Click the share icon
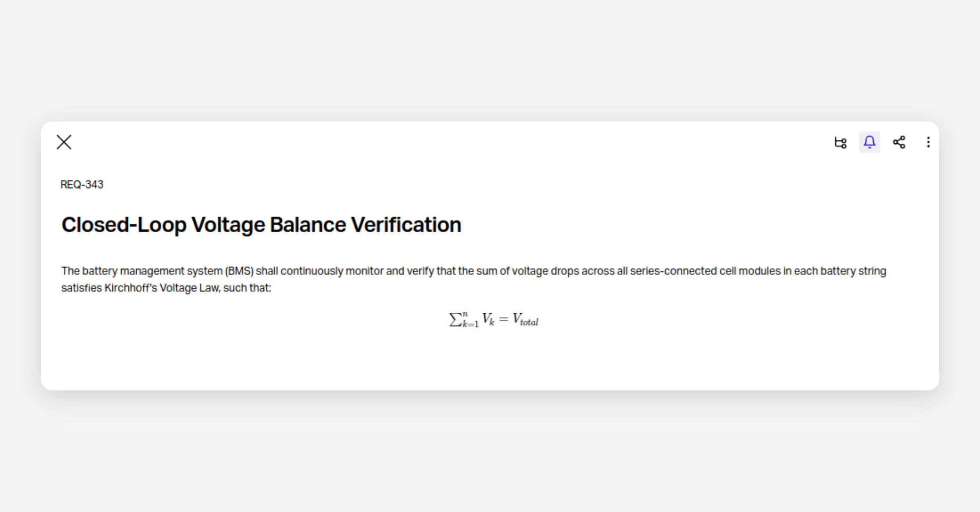Screen dimensions: 980x512 (x=899, y=142)
